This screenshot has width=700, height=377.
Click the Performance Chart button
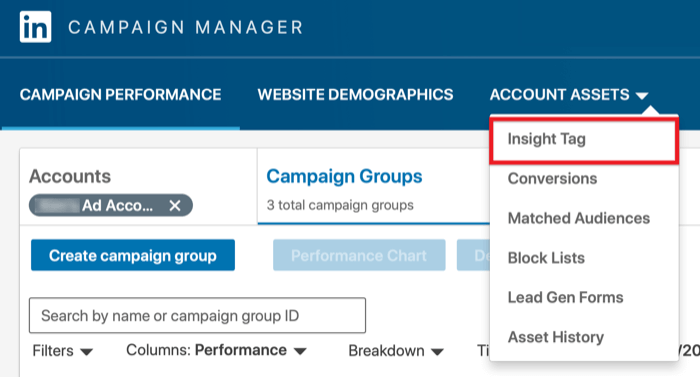pos(359,255)
